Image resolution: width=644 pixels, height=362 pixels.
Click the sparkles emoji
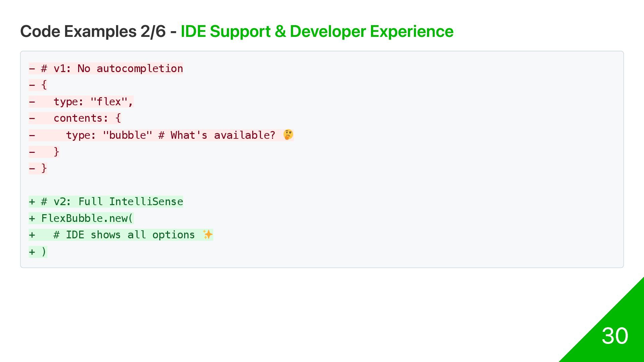[x=208, y=235]
